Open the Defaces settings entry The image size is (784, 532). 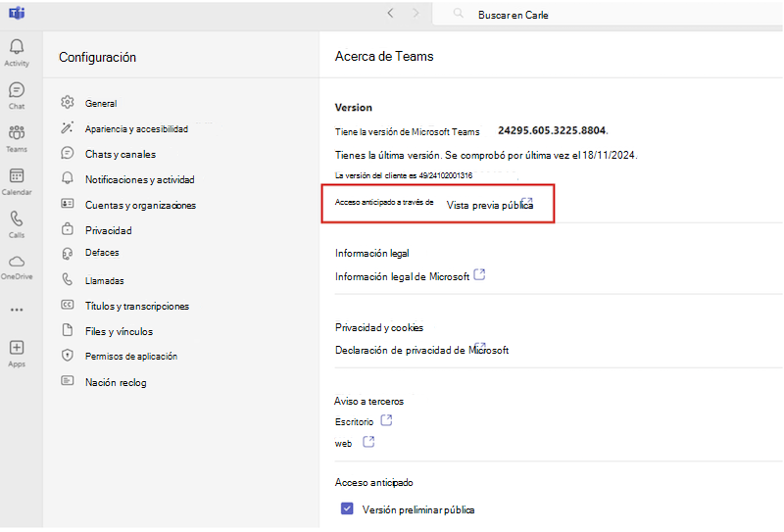pyautogui.click(x=102, y=253)
